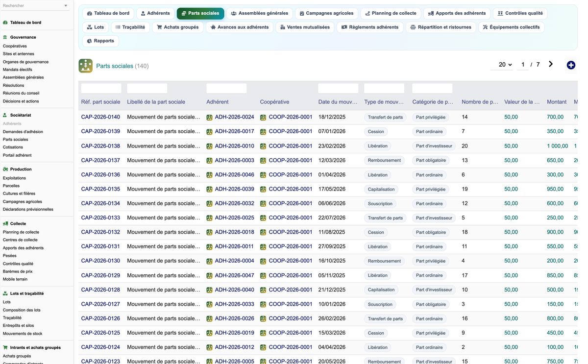This screenshot has height=364, width=588.
Task: Open the Avances aux adhérents tab
Action: [x=240, y=27]
